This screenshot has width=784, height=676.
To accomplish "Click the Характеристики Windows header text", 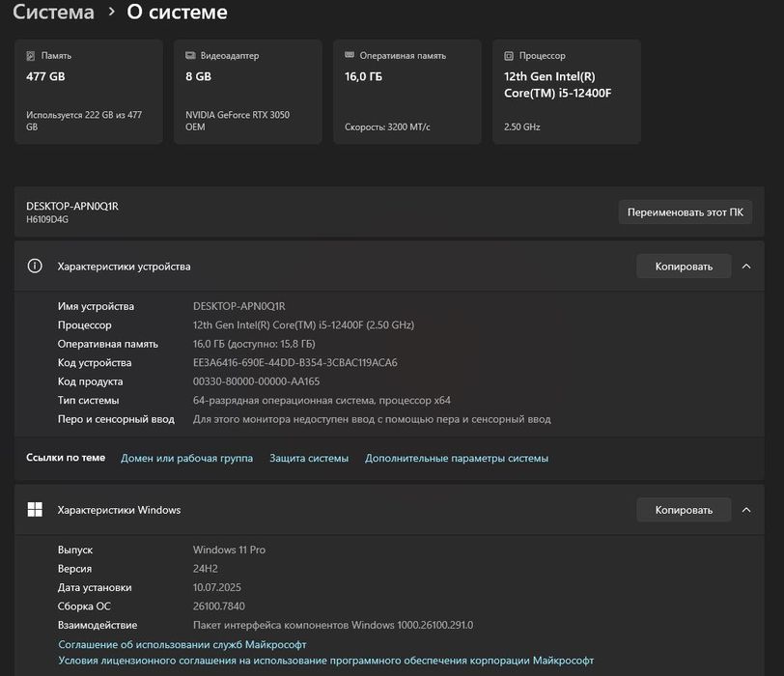I will 119,510.
